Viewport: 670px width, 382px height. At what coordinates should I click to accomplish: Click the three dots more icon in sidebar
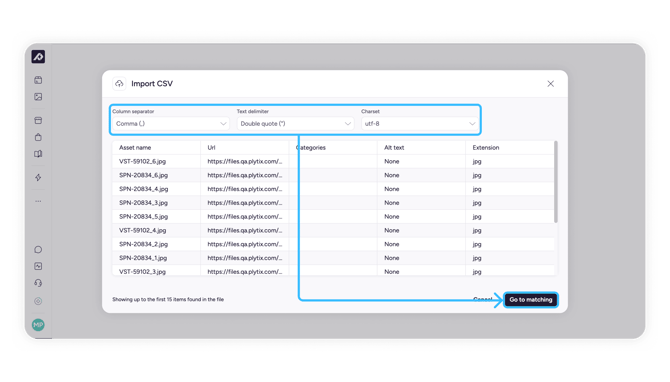[x=38, y=201]
